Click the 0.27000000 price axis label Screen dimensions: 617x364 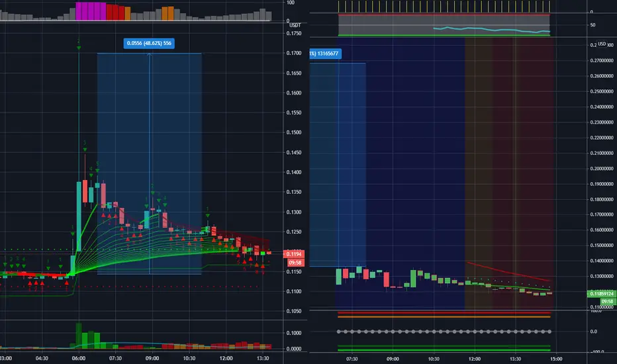pos(602,61)
